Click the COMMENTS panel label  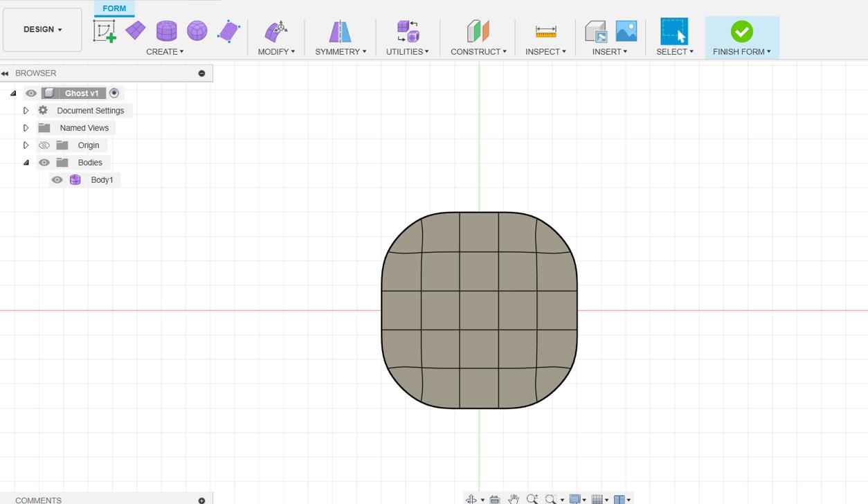pyautogui.click(x=38, y=500)
